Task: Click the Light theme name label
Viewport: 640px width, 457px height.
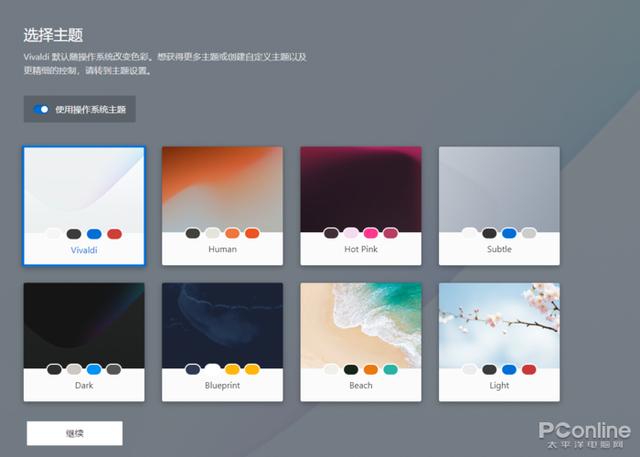Action: pos(499,385)
